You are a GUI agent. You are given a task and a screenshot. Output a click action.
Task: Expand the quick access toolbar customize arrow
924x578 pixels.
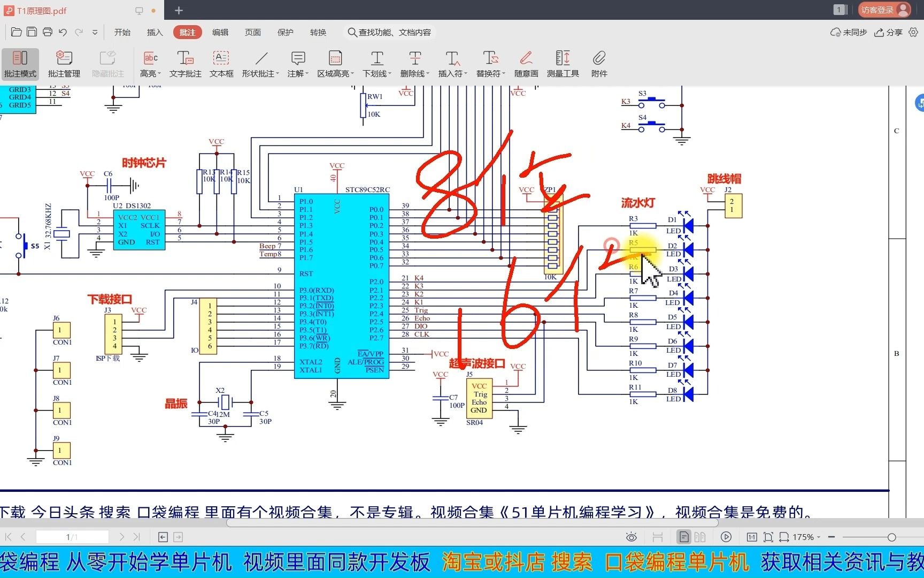point(95,32)
